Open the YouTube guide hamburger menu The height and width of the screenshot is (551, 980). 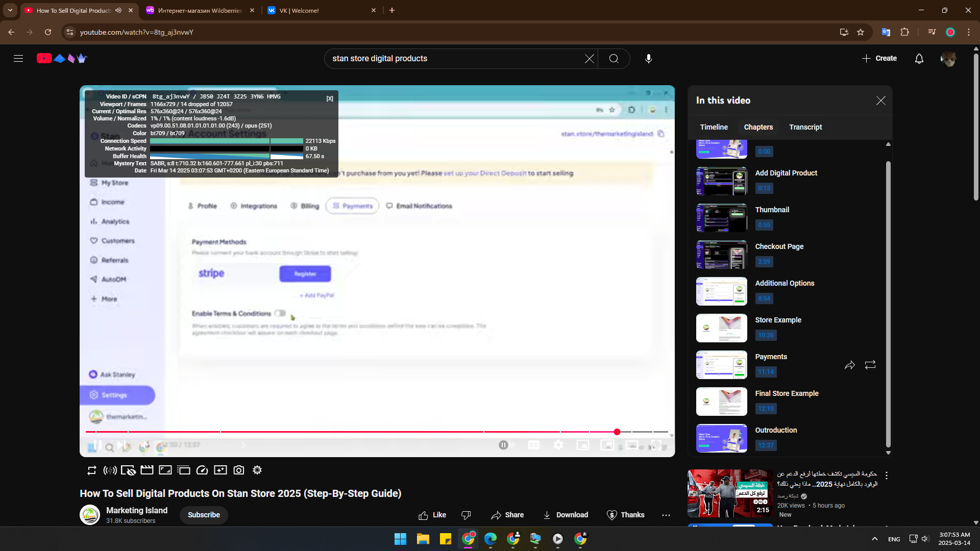click(x=18, y=59)
